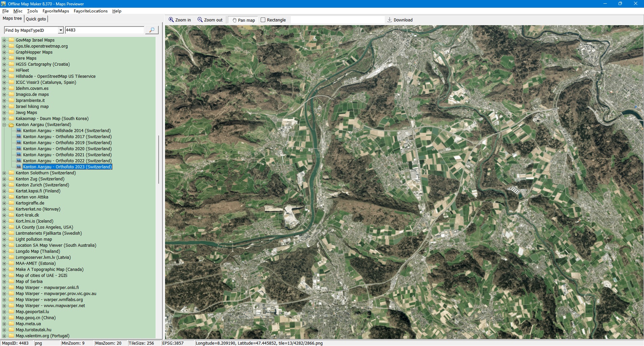Click the Zoom in tool
The image size is (644, 346).
click(179, 20)
